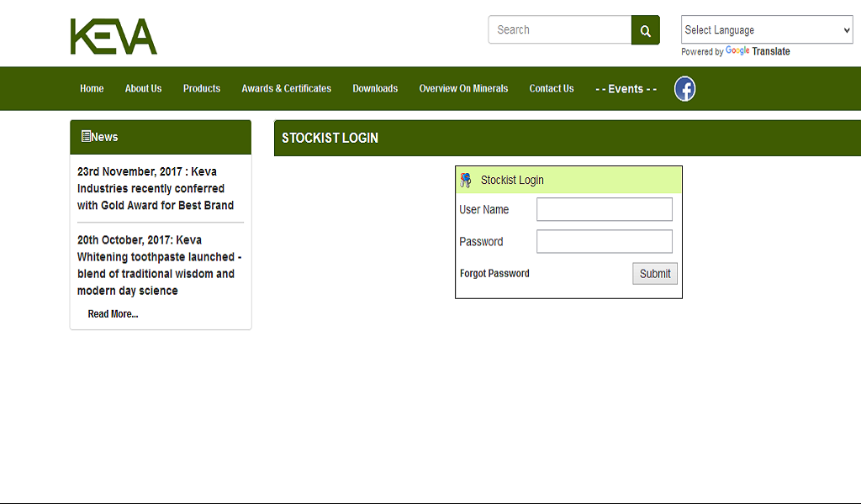861x504 pixels.
Task: Click the Password input field
Action: point(604,241)
